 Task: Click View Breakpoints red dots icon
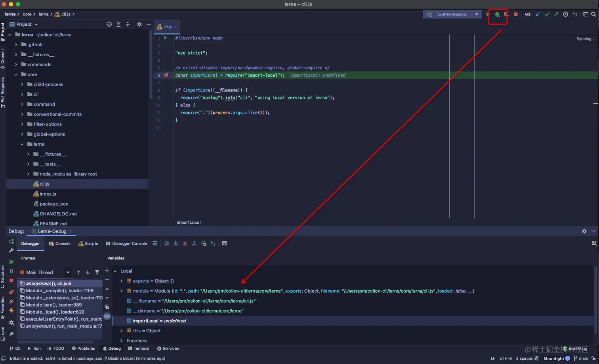point(11,292)
